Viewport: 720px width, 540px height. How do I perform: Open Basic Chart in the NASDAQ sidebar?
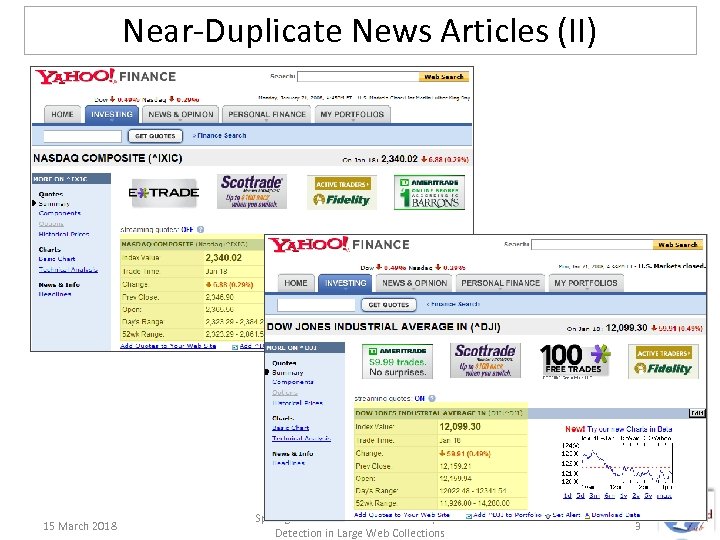click(x=57, y=259)
